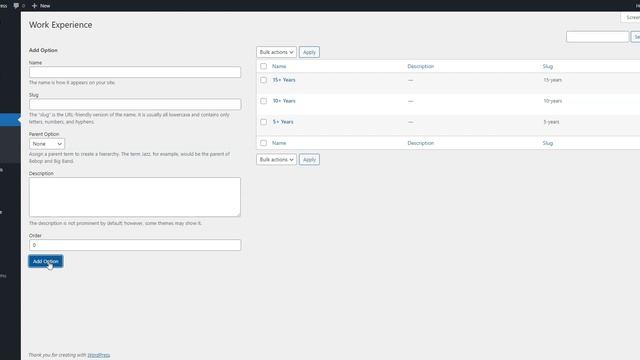Click the Description textarea
This screenshot has width=640, height=360.
click(135, 197)
